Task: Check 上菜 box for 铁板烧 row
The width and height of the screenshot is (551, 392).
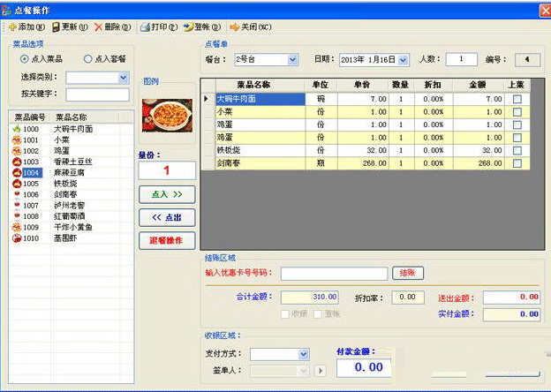Action: click(517, 150)
